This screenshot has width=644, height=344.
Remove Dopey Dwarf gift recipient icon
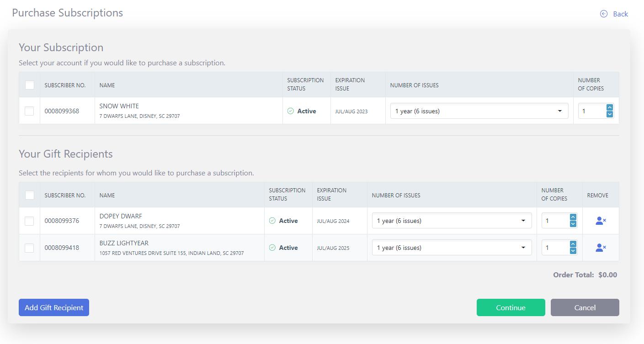(601, 221)
